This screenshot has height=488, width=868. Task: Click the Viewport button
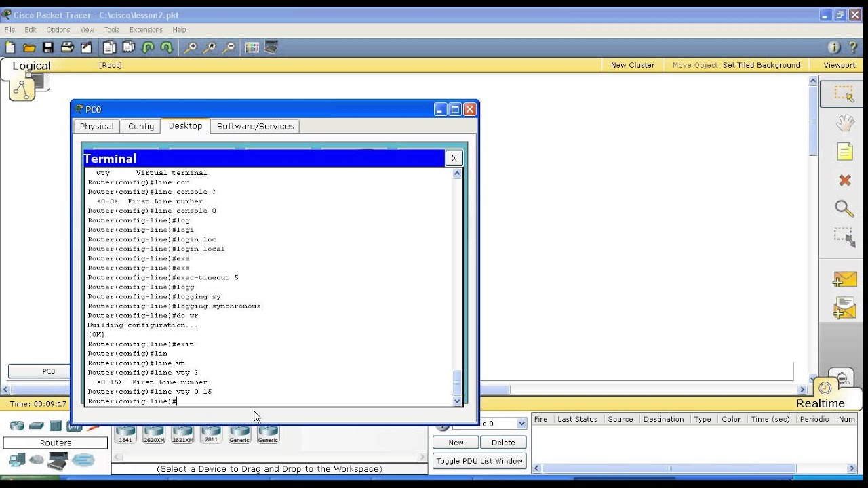[x=840, y=65]
